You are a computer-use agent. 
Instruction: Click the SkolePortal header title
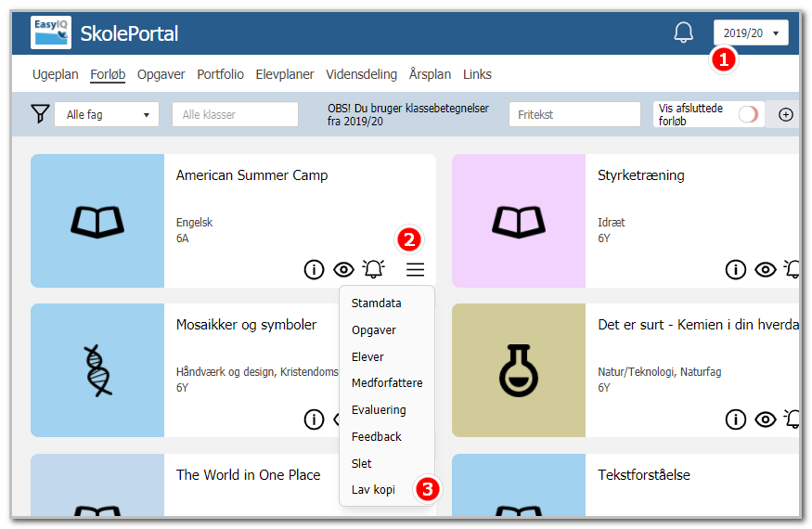(129, 33)
